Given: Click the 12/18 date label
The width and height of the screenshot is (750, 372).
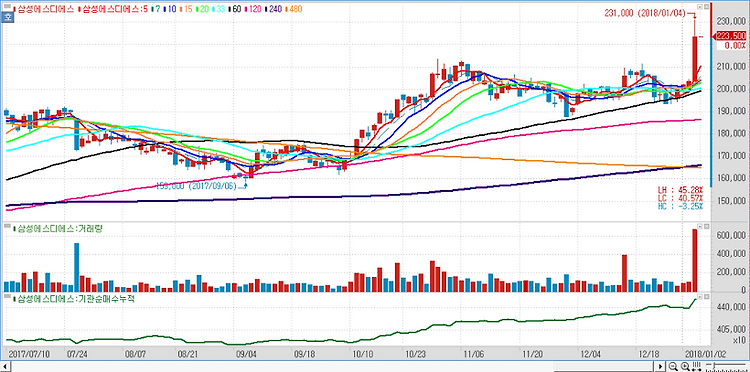Looking at the screenshot, I should point(649,354).
